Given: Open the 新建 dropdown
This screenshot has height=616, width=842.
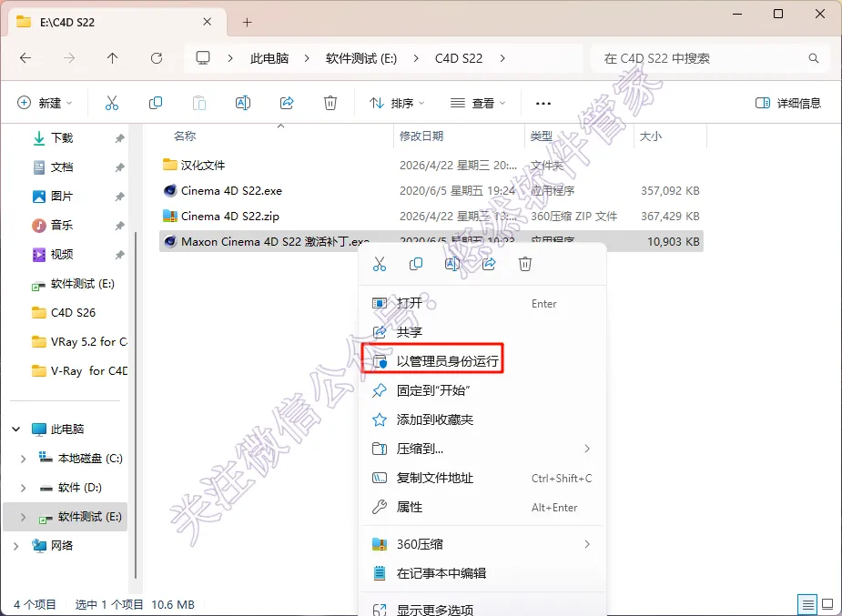Looking at the screenshot, I should [46, 103].
